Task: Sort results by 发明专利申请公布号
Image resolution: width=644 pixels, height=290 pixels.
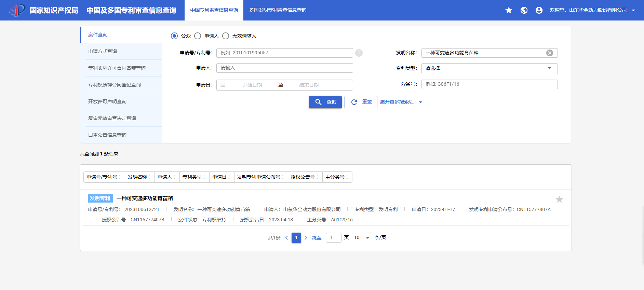Action: point(261,177)
